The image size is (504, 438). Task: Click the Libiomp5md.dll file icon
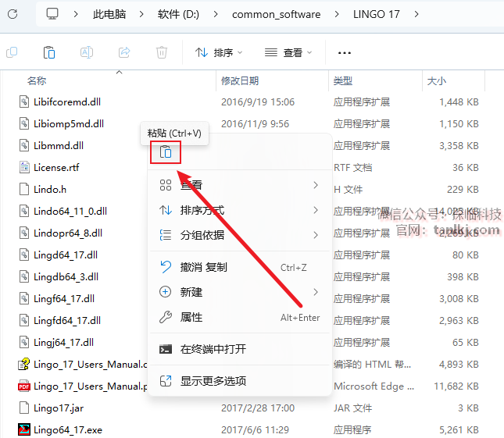click(x=24, y=123)
